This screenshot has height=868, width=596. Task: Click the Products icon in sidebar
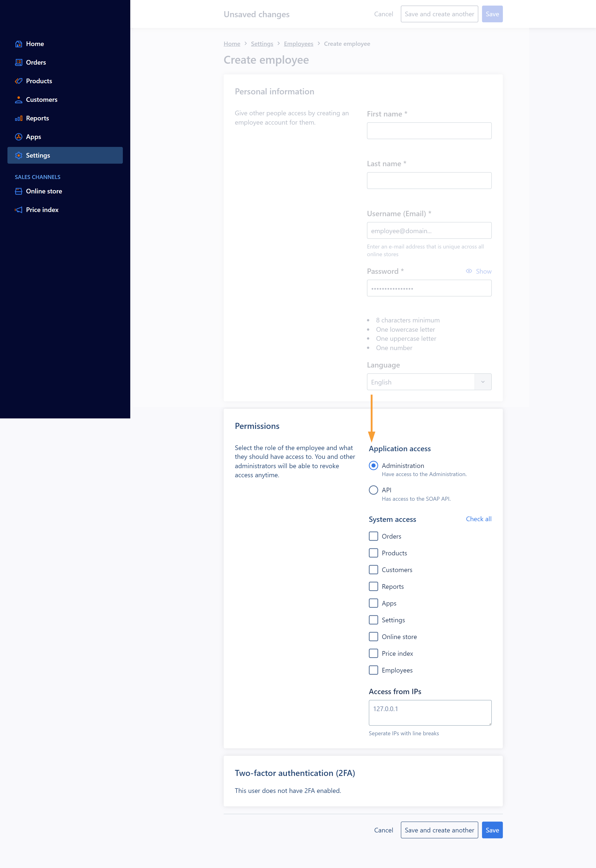[x=18, y=80]
